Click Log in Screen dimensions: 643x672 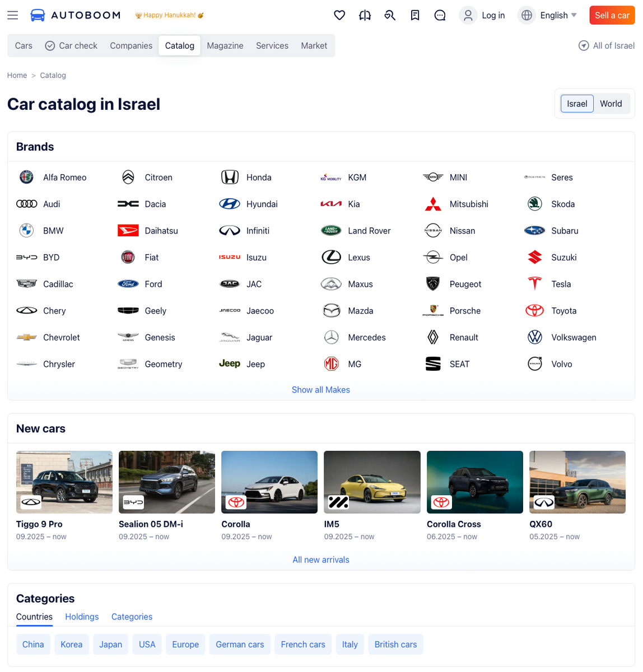click(x=493, y=15)
